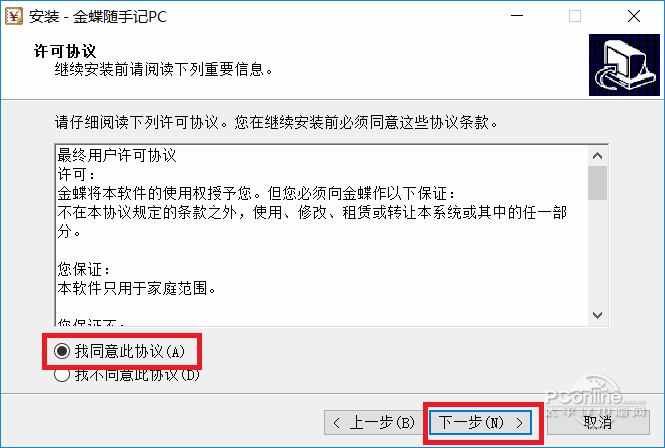The height and width of the screenshot is (448, 665).
Task: Click the empty scrollbar track below the thumb
Action: 598,252
